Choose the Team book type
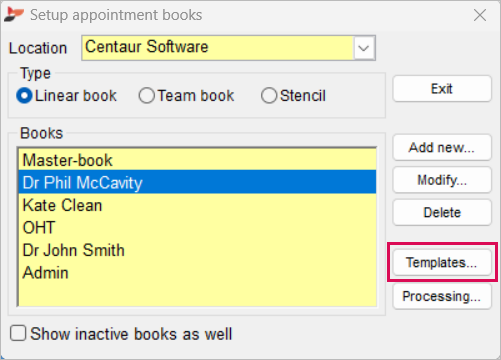 click(x=147, y=96)
